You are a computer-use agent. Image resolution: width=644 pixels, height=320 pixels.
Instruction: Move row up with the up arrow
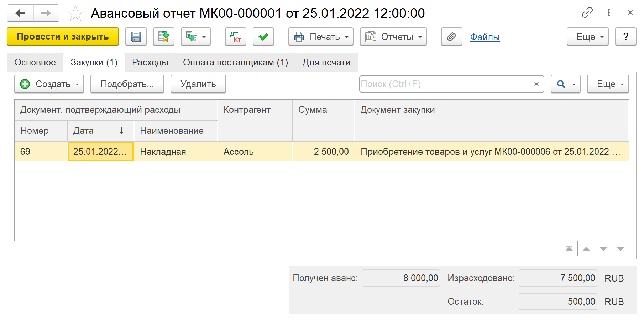click(x=586, y=248)
